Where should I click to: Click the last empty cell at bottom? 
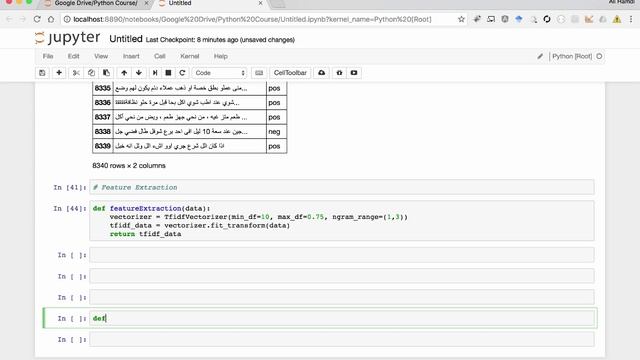coord(342,340)
